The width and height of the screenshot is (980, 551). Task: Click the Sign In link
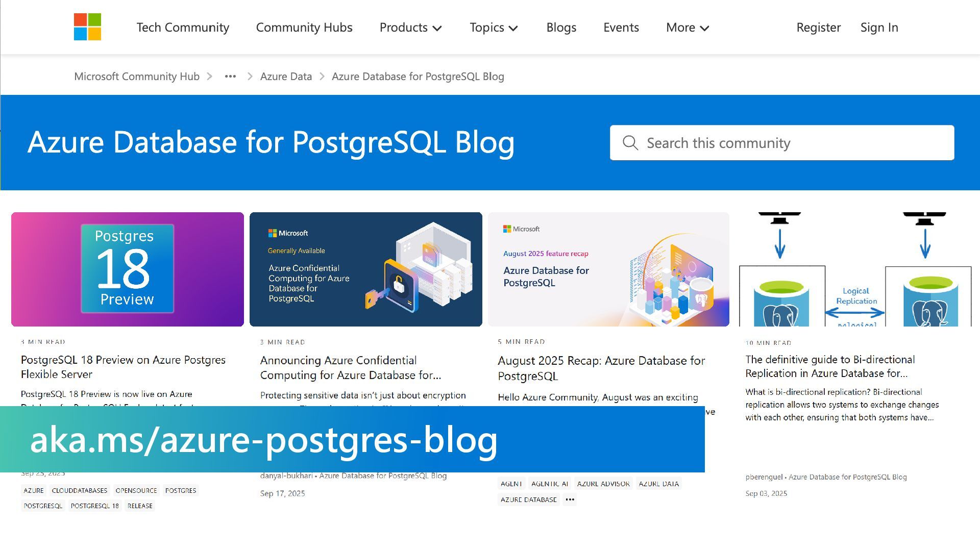879,28
